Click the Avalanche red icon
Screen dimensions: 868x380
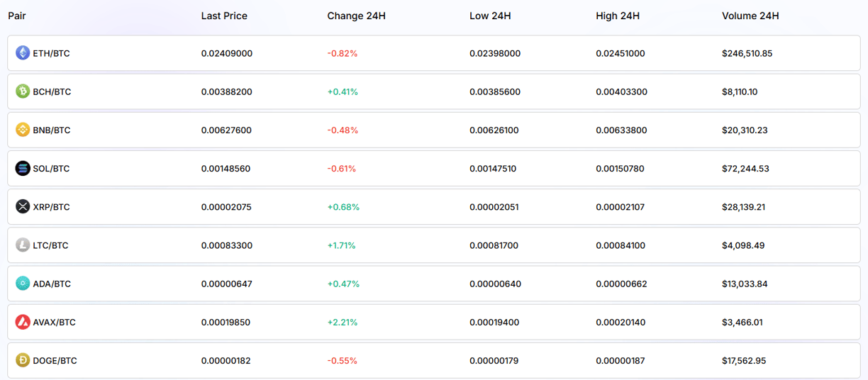(x=23, y=322)
